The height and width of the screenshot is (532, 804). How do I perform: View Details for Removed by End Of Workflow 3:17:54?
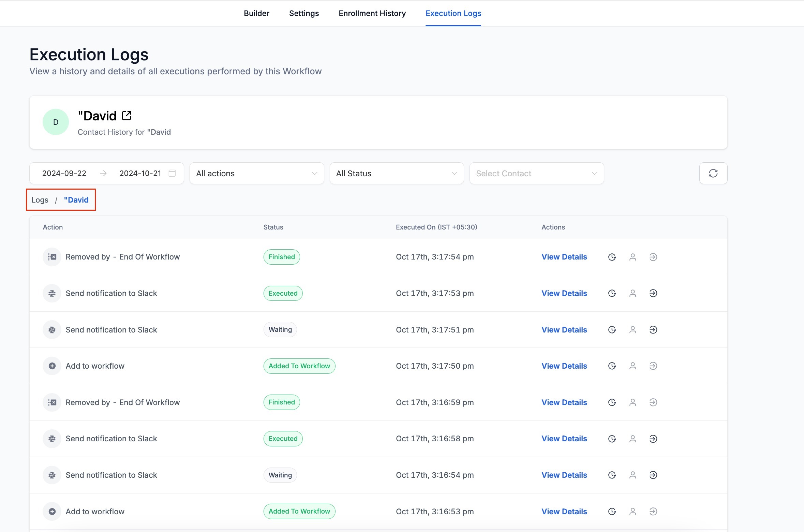564,257
